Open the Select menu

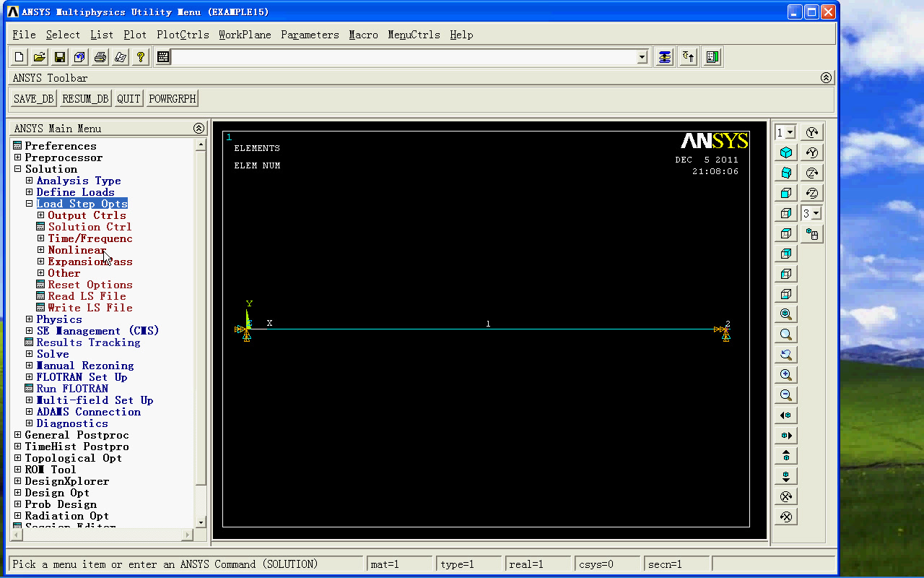(x=63, y=35)
